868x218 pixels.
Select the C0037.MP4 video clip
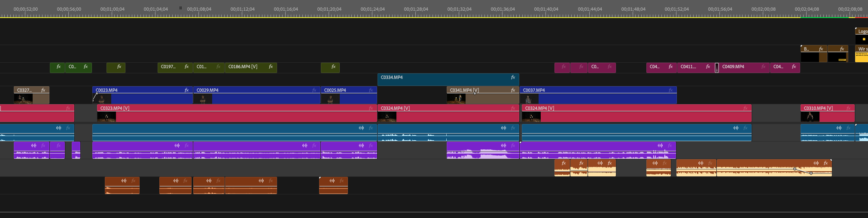tap(598, 95)
